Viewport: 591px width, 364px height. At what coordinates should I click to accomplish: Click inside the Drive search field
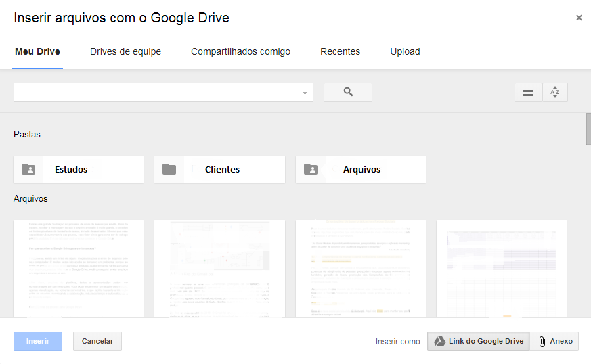pyautogui.click(x=163, y=92)
